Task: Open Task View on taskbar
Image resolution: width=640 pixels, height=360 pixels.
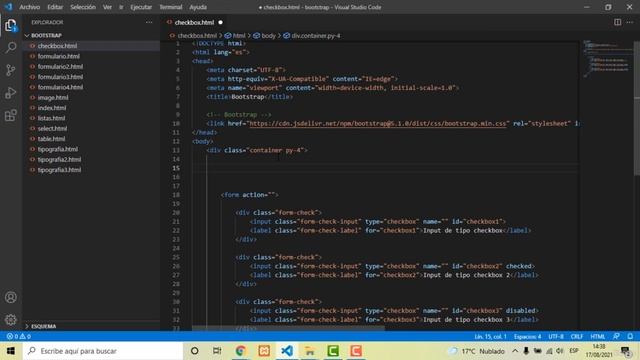Action: point(217,351)
